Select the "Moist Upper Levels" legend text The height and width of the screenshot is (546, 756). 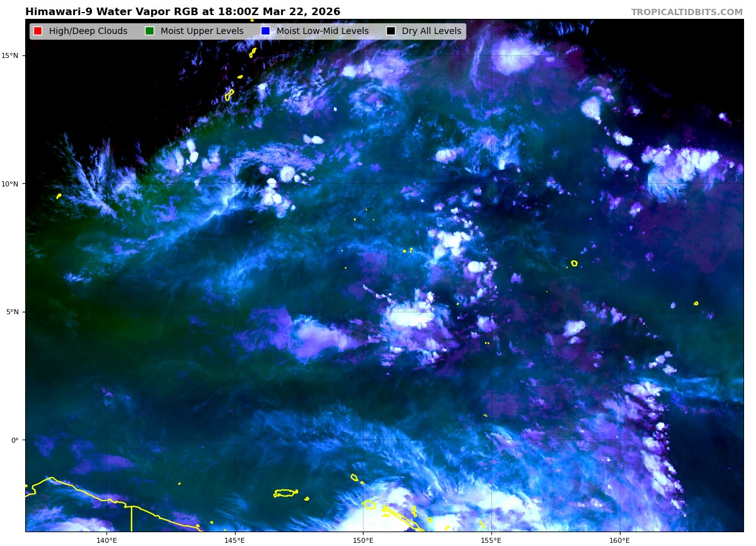[x=202, y=31]
